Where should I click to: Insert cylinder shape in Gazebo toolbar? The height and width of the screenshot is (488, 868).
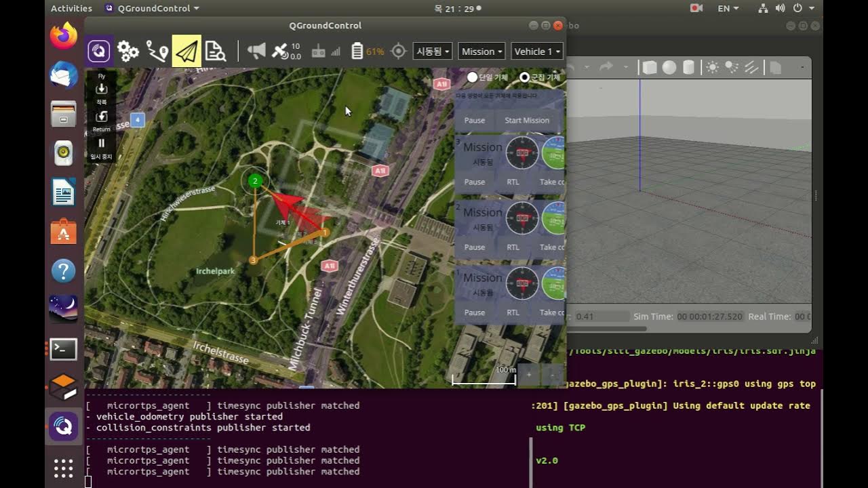(x=688, y=67)
